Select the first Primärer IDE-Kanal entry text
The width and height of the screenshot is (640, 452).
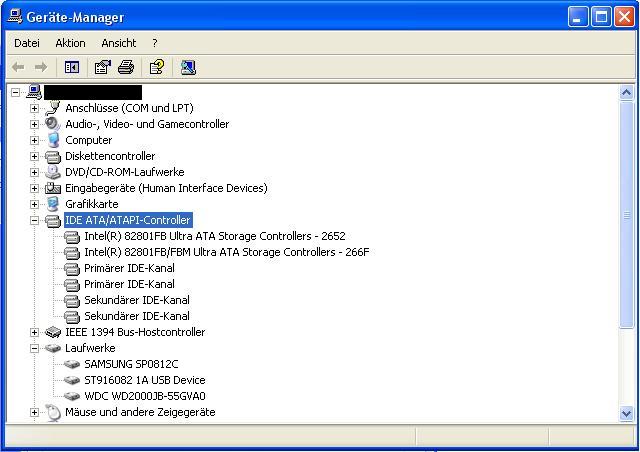[x=129, y=268]
